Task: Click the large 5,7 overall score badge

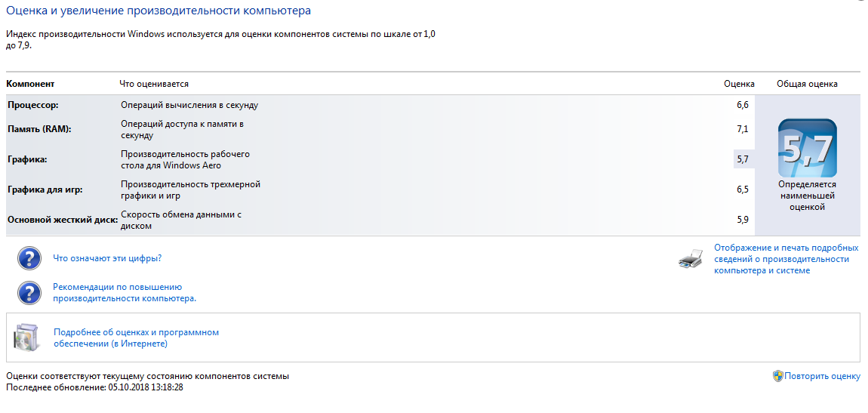Action: click(x=807, y=148)
